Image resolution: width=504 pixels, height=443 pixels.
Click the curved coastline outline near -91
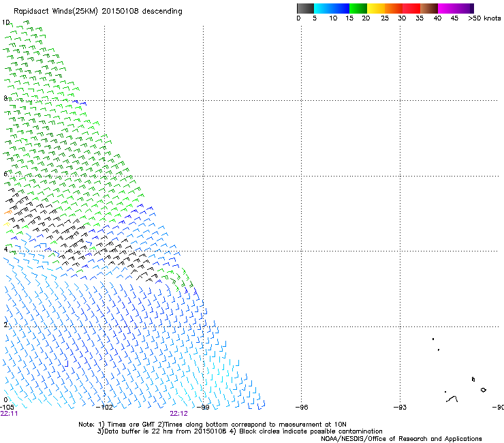[452, 399]
